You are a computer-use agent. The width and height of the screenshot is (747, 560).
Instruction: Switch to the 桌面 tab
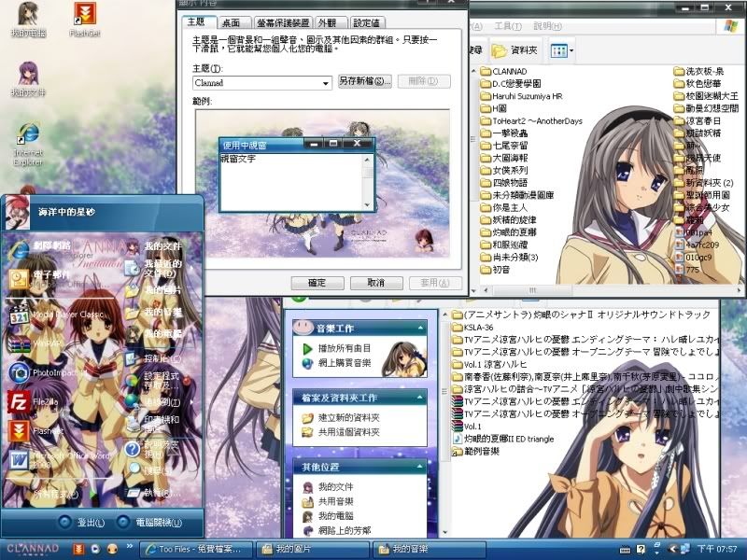tap(232, 22)
